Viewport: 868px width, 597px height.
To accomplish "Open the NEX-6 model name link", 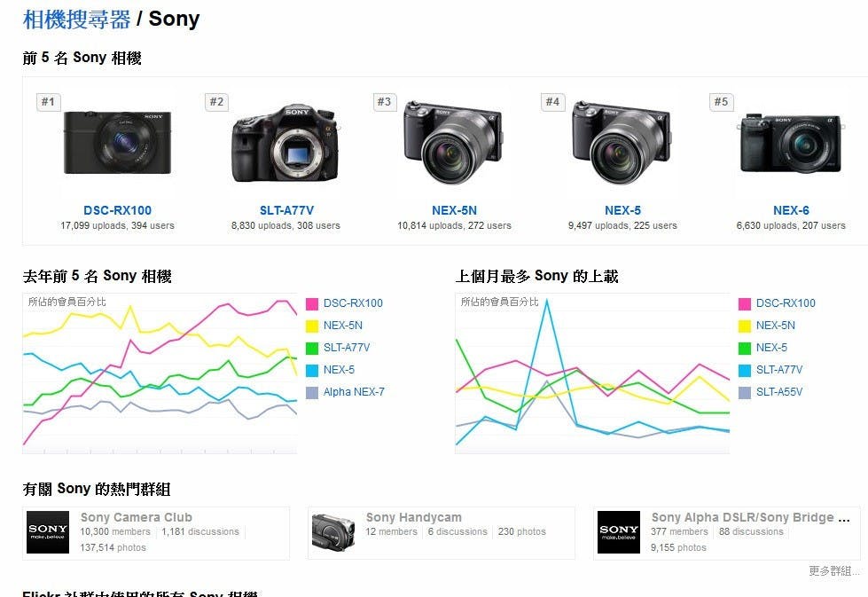I will [x=791, y=210].
